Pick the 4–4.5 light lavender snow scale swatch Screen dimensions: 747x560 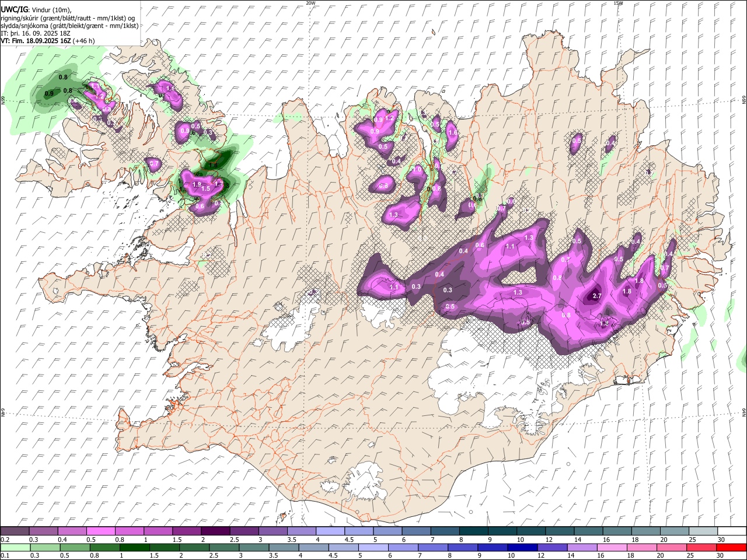pos(330,531)
